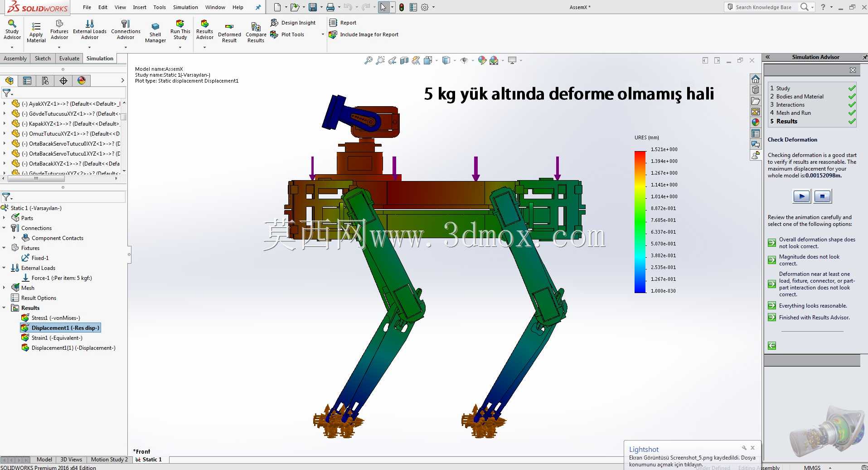Go back in the Simulation Advisor
The width and height of the screenshot is (868, 470).
pos(772,346)
